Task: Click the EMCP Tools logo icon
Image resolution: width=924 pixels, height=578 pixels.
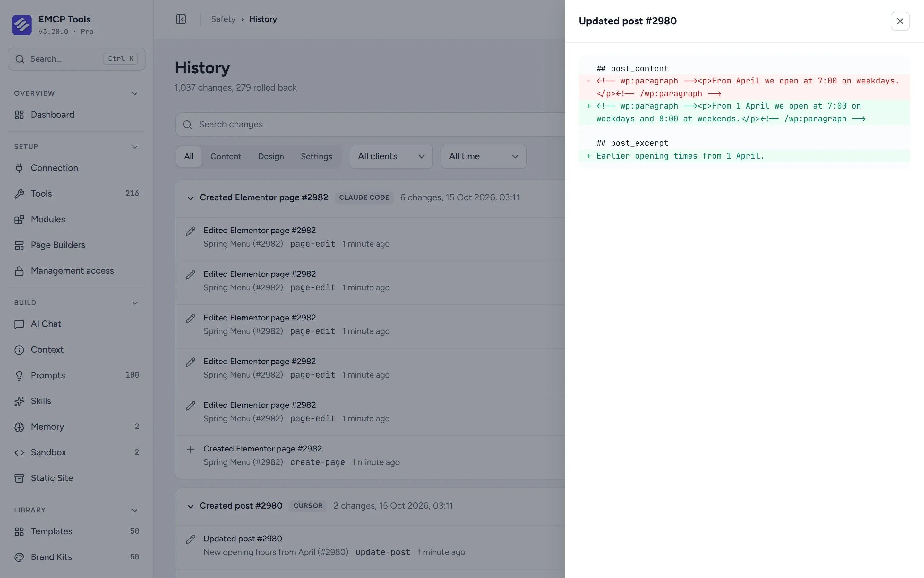Action: pos(22,25)
